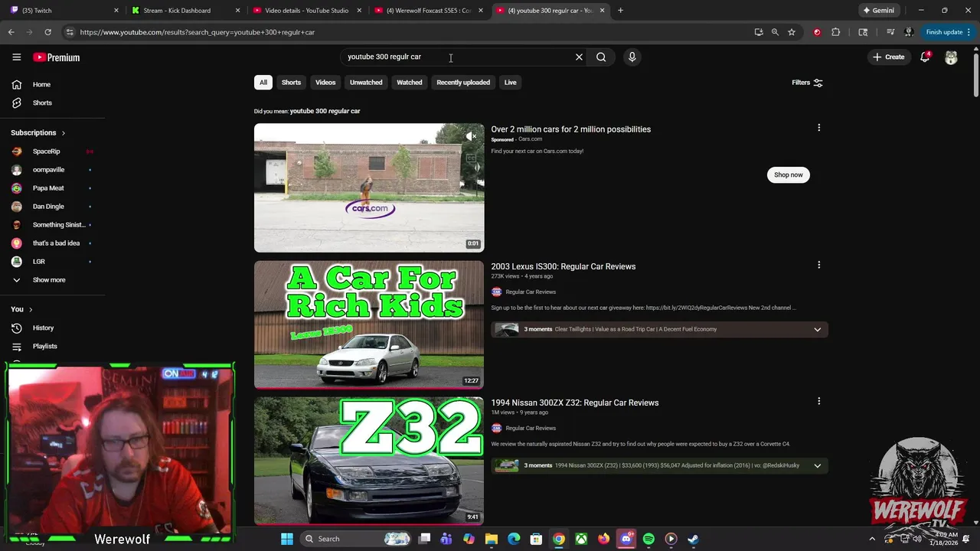Expand moments for the Nissan 300ZX video
The image size is (980, 551).
click(x=817, y=466)
